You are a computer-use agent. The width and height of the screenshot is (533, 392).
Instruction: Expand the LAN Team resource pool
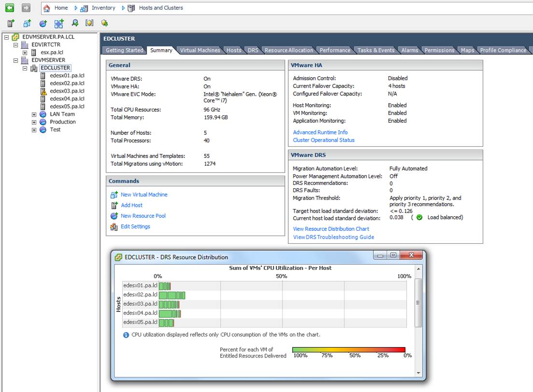pyautogui.click(x=34, y=114)
